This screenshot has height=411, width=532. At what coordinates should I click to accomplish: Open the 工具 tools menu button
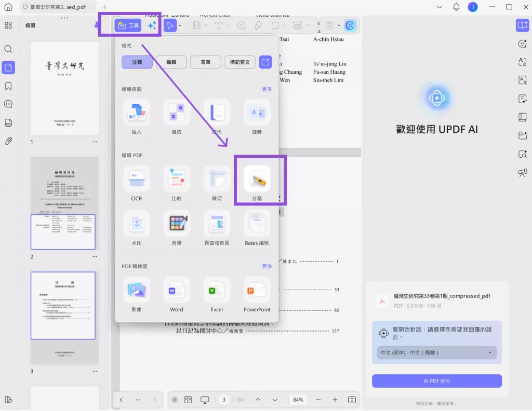click(x=128, y=25)
